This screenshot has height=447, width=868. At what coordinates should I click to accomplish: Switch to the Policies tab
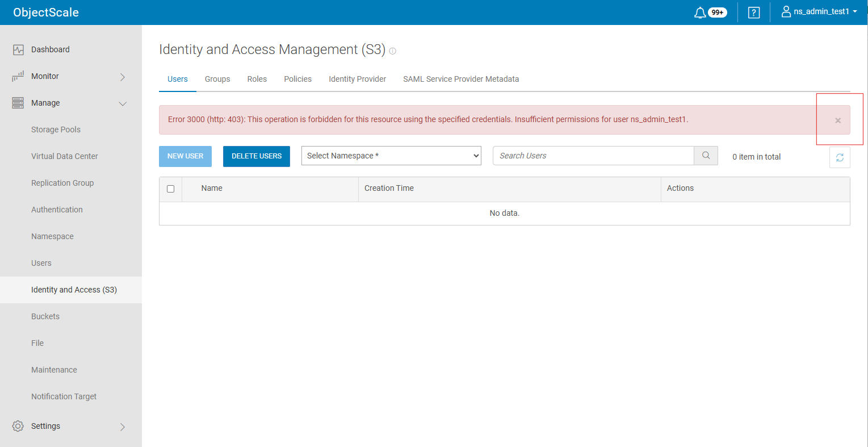298,79
